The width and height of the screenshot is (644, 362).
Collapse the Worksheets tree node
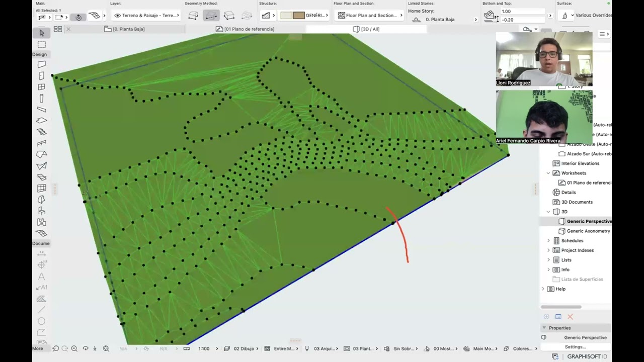548,173
